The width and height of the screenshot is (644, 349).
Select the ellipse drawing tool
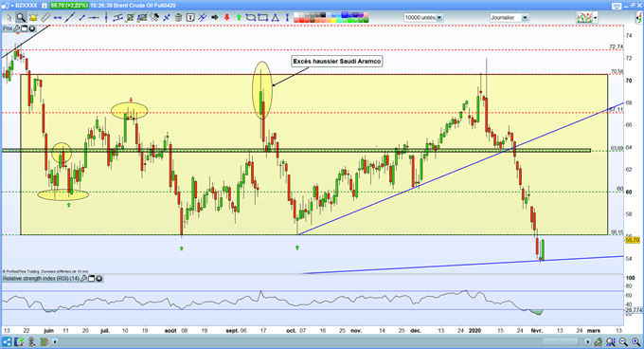point(251,17)
